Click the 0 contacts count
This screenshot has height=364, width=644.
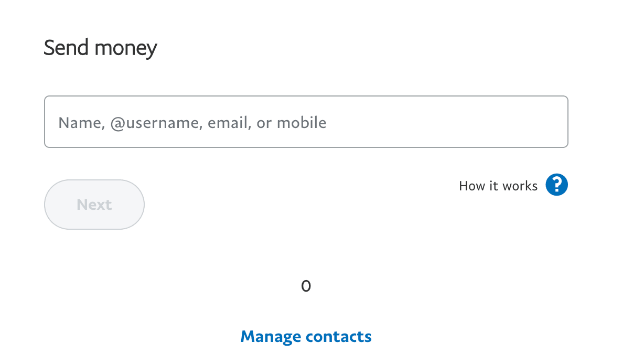(x=306, y=286)
